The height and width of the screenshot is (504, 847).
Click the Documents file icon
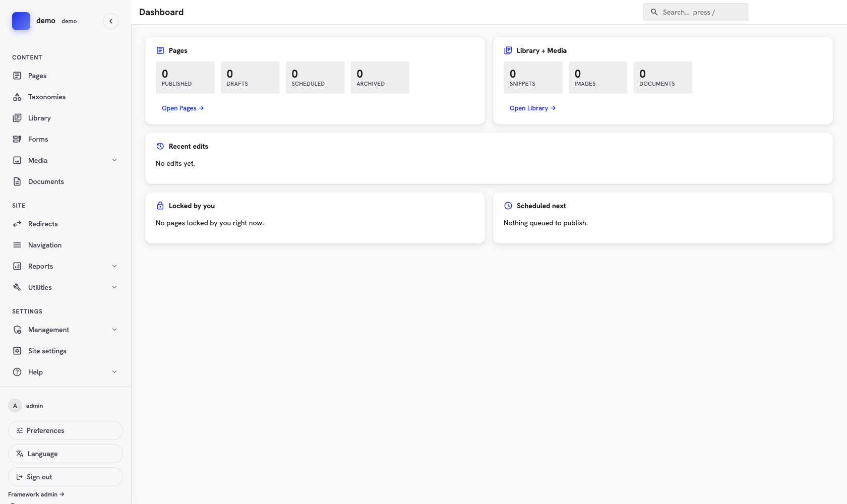(x=17, y=181)
